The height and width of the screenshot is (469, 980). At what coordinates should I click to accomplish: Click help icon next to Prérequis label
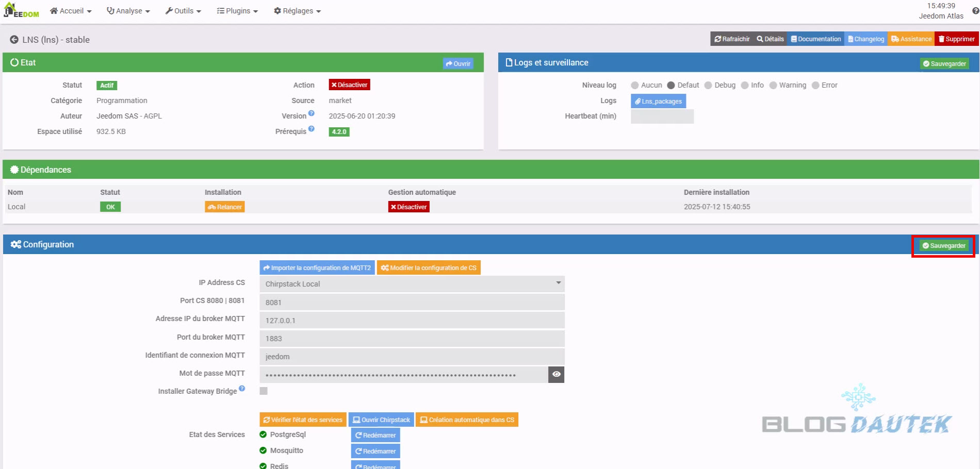pyautogui.click(x=312, y=129)
